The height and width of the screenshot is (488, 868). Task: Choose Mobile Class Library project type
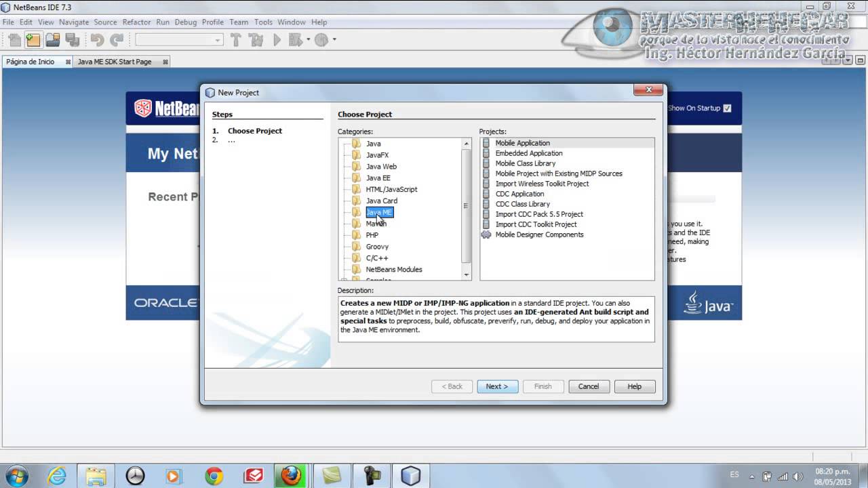pos(525,163)
